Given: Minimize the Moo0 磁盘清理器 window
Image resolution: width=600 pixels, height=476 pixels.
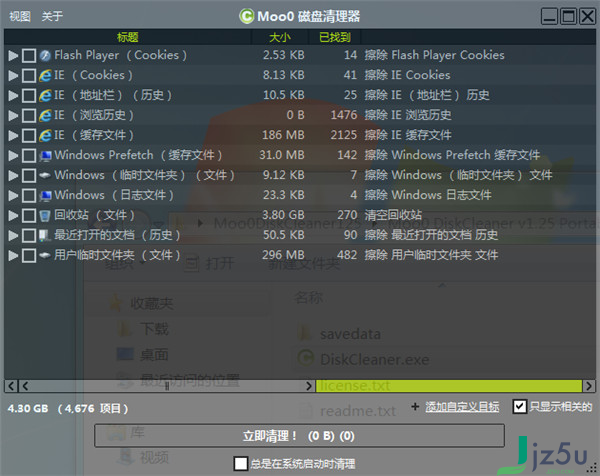Looking at the screenshot, I should [x=549, y=16].
